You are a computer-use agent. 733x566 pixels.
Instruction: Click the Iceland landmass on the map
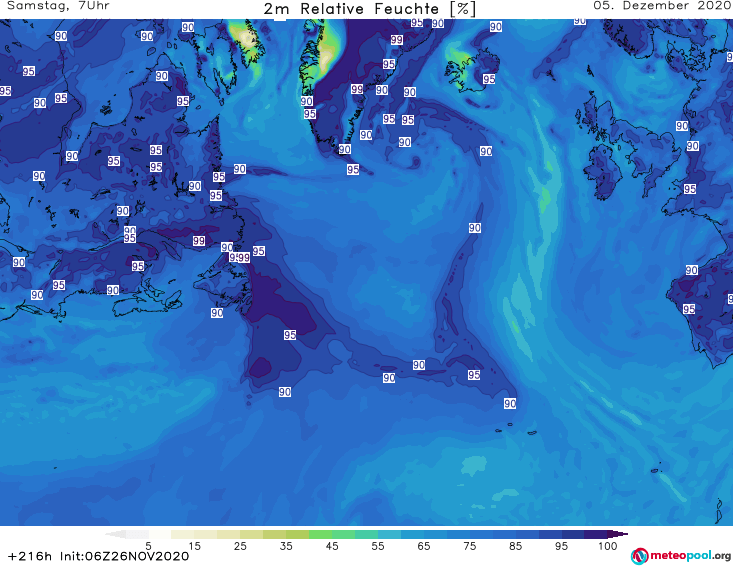[472, 70]
